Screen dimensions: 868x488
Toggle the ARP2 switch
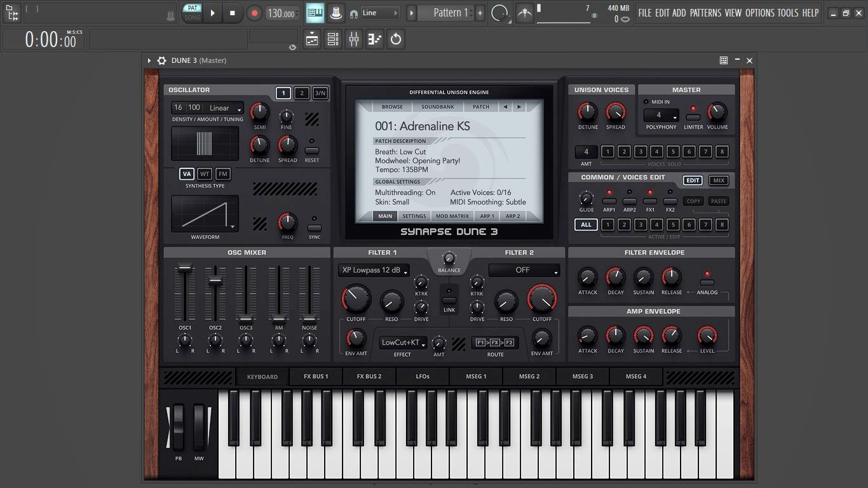tap(630, 201)
